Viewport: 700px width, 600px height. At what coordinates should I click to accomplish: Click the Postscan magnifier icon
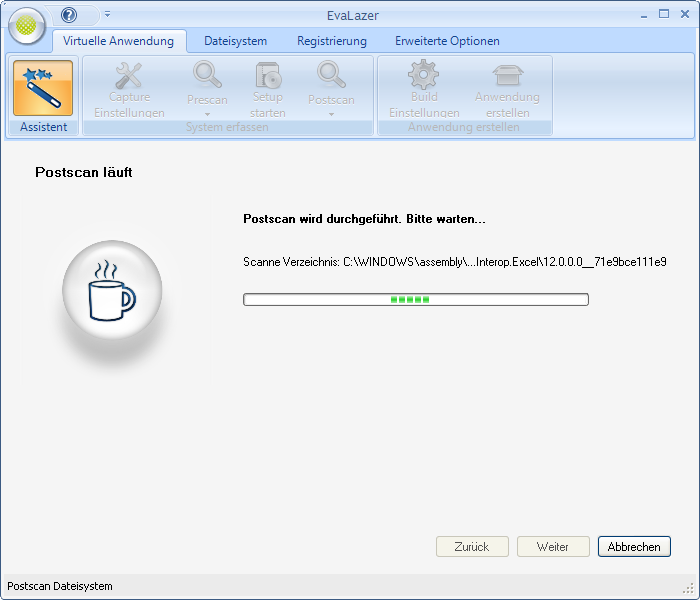pos(331,76)
